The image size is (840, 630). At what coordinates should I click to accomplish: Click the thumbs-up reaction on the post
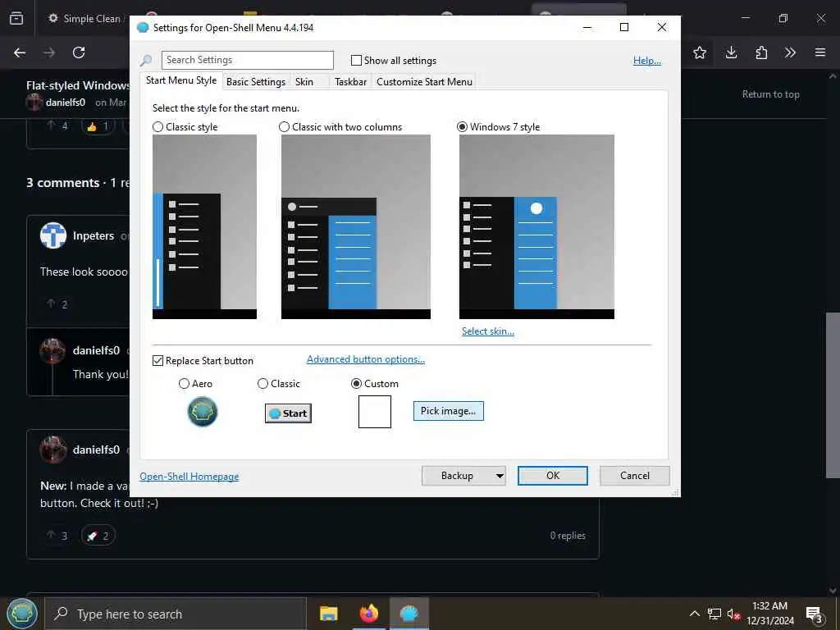[98, 126]
